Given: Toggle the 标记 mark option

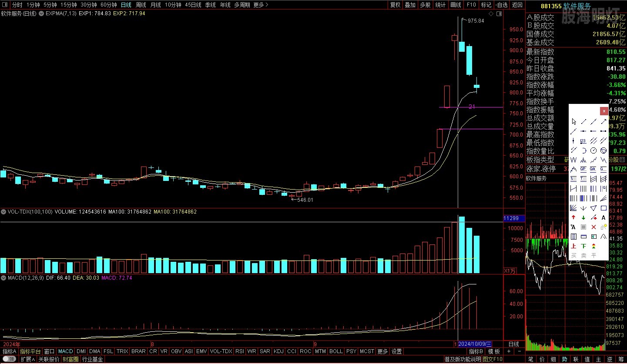Looking at the screenshot, I should click(486, 5).
